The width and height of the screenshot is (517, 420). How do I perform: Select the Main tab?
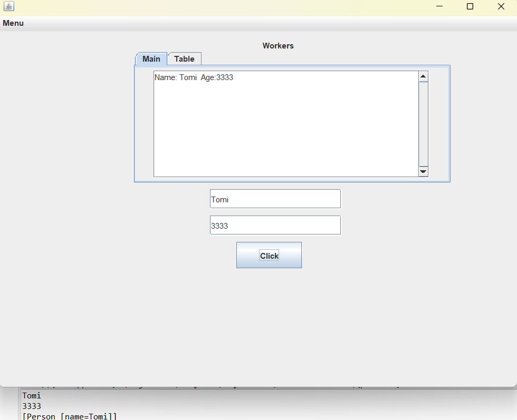click(x=151, y=59)
